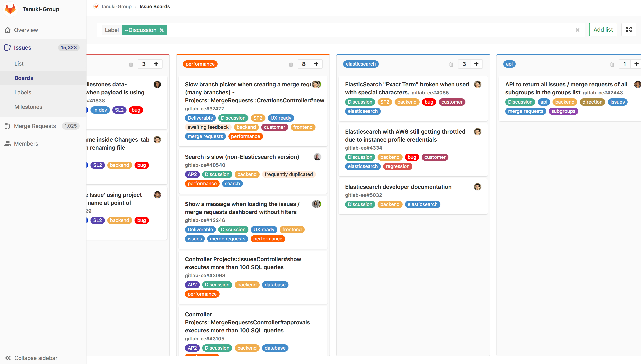This screenshot has width=641, height=364.
Task: Open the Milestones page
Action: 28,107
